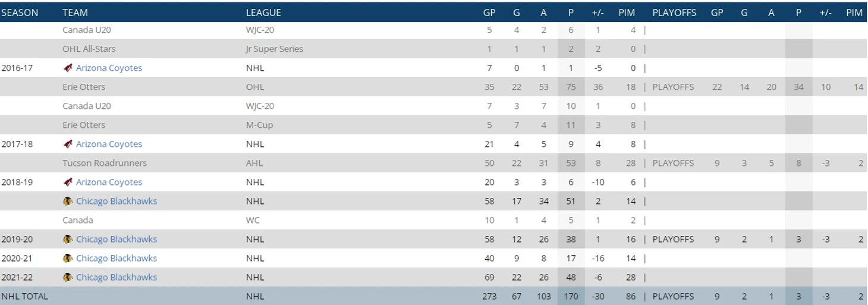Click the Coyotes logo in the 2018-19 row
The image size is (868, 305).
68,182
